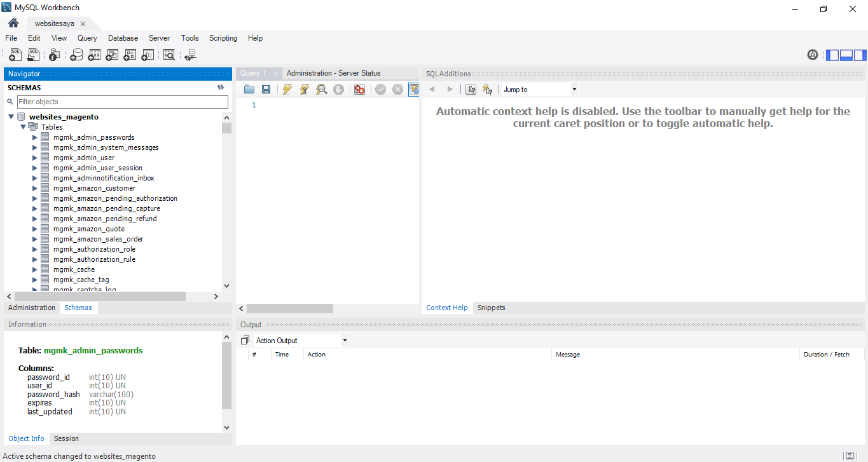Create a new schema in the connected server
Viewport: 868px width, 462px height.
76,55
